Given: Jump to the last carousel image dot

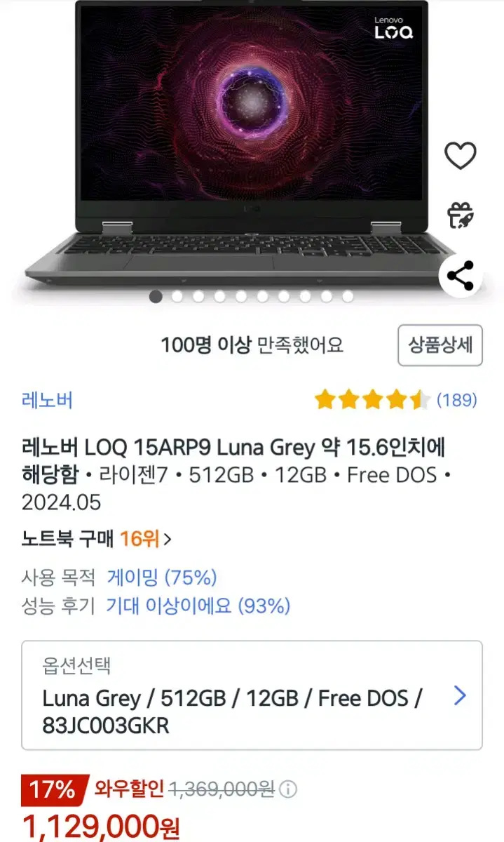Looking at the screenshot, I should coord(348,297).
